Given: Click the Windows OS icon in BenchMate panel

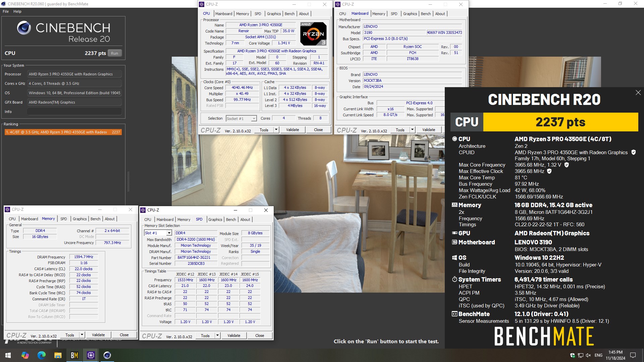Looking at the screenshot, I should tap(454, 257).
